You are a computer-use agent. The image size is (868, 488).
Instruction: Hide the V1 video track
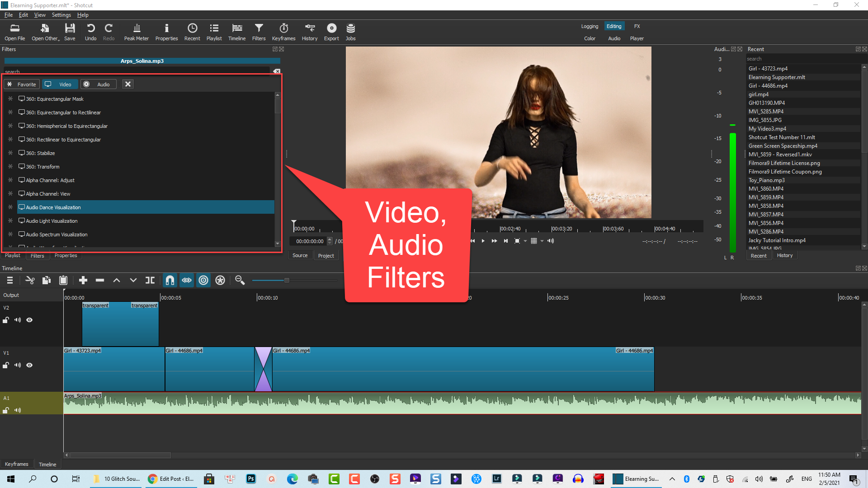pyautogui.click(x=29, y=365)
